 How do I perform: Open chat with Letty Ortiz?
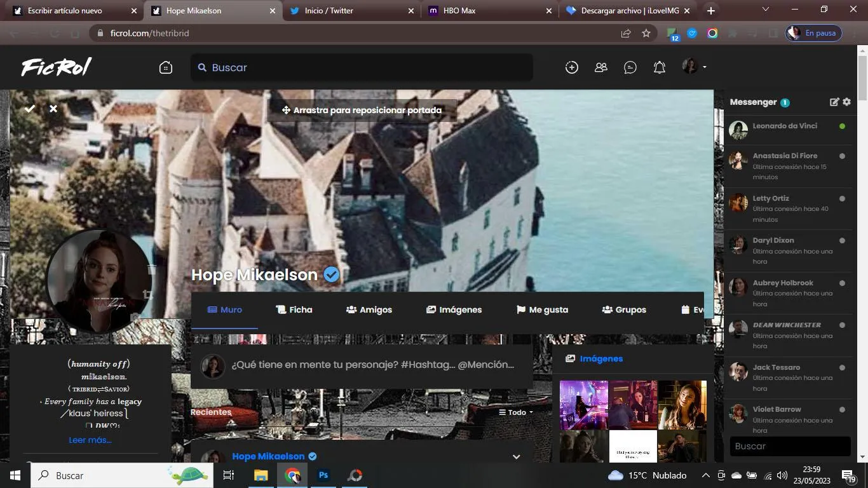[x=789, y=209]
